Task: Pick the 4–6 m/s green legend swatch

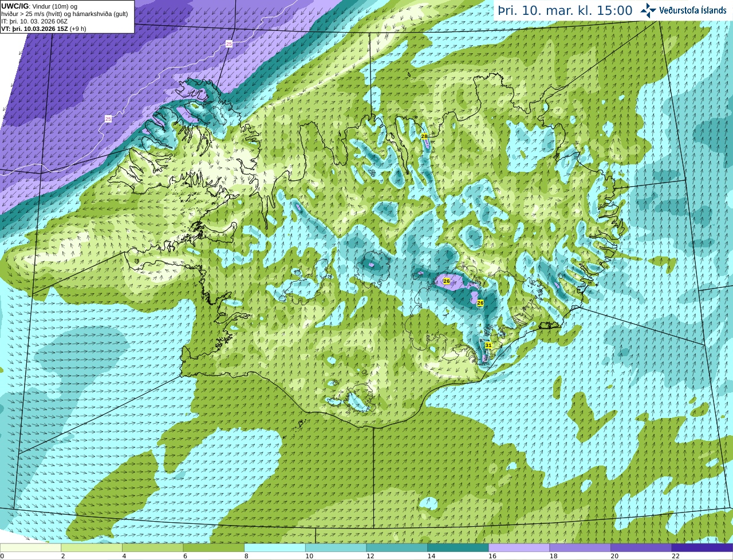Action: click(x=152, y=547)
